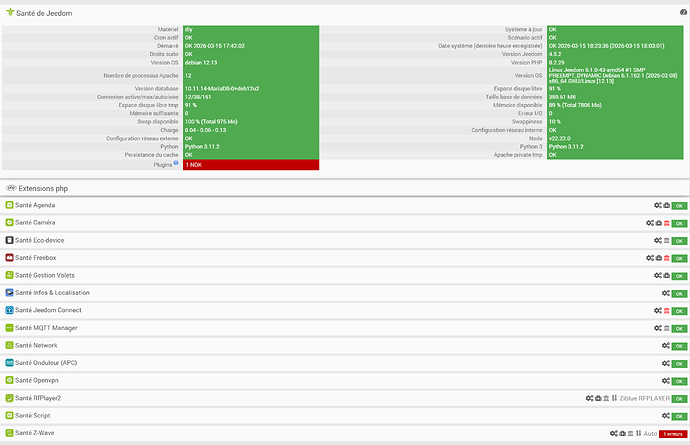Expand the Santé RfPlayer2 panel
This screenshot has height=445, width=690.
pos(38,398)
